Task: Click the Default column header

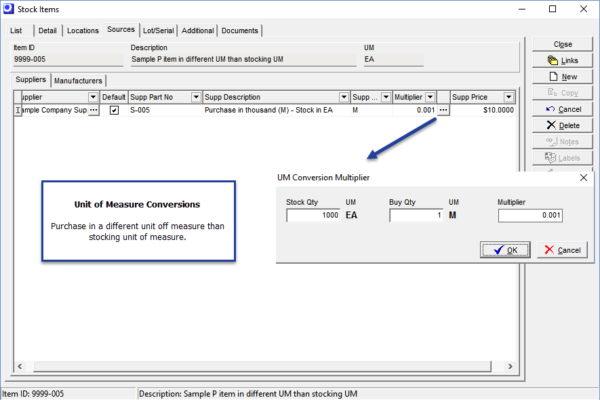Action: (114, 97)
